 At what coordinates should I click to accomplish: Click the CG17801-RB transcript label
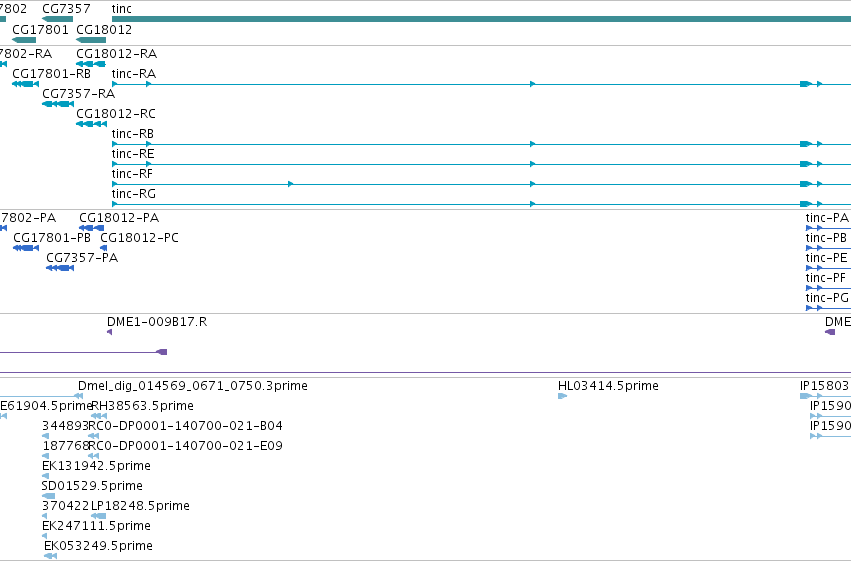52,74
